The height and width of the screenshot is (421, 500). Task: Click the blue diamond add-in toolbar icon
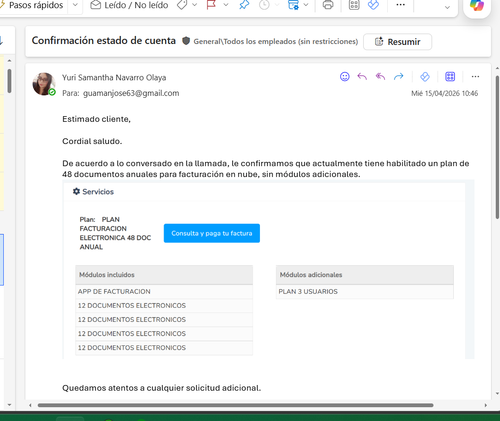(x=373, y=5)
